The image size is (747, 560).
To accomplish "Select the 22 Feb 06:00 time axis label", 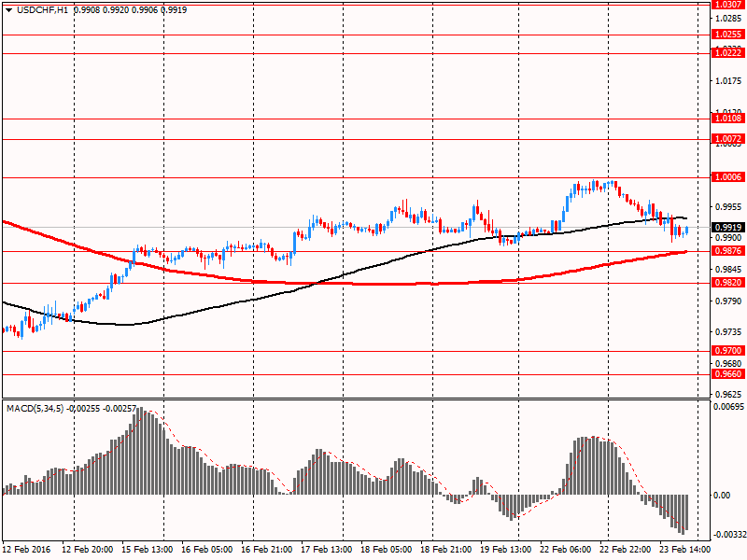I will coord(566,549).
